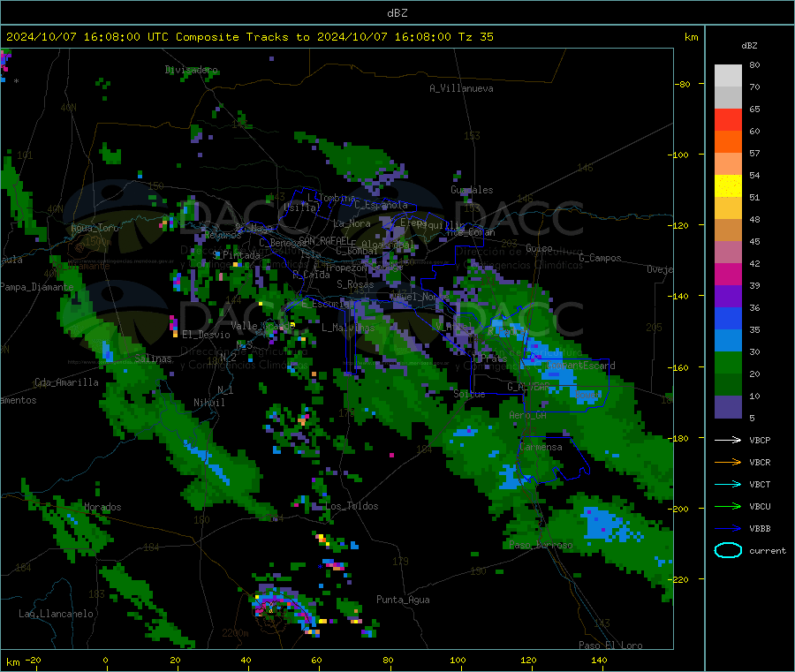
Task: Click the Pampa_Diamante map label
Action: pyautogui.click(x=36, y=287)
